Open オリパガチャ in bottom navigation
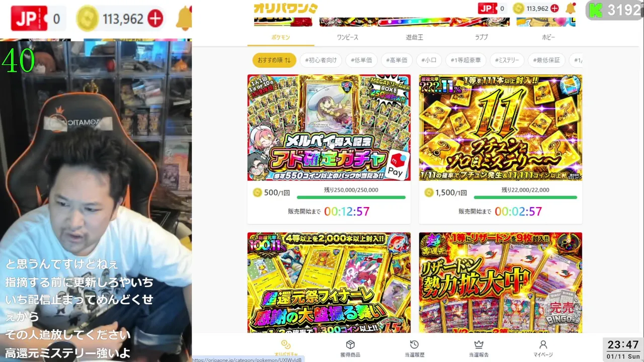The height and width of the screenshot is (362, 644). point(286,348)
